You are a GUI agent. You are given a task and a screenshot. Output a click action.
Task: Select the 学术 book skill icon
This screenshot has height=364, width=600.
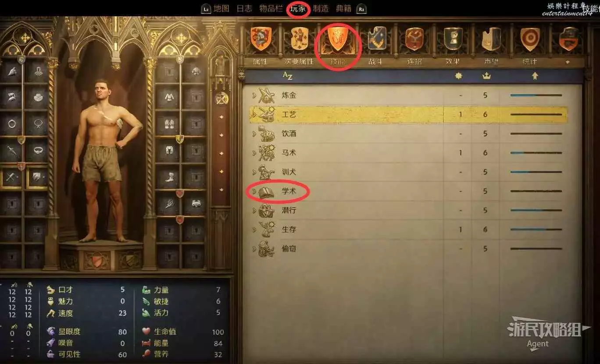(266, 191)
